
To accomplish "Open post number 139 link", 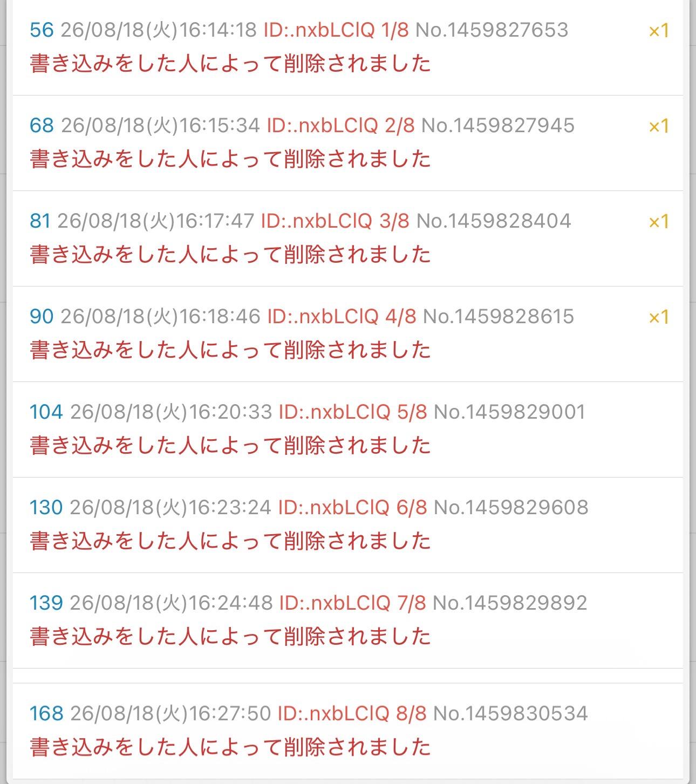I will click(46, 603).
